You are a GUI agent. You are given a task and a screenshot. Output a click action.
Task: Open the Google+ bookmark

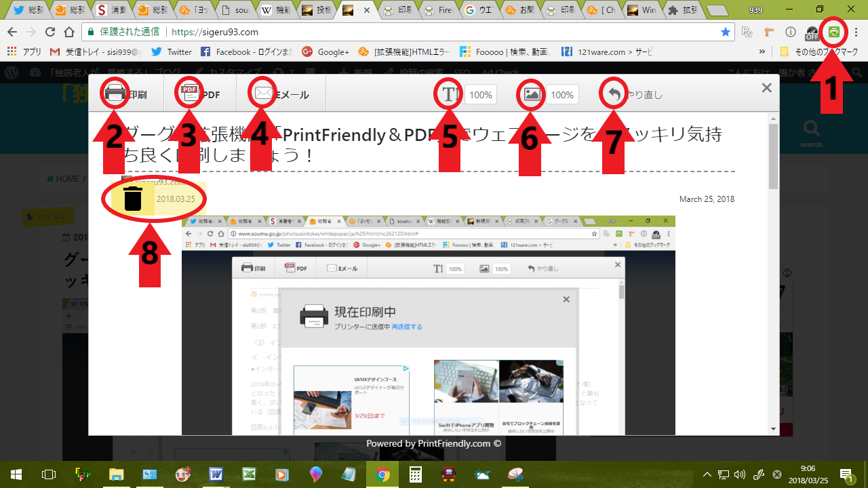tap(325, 52)
